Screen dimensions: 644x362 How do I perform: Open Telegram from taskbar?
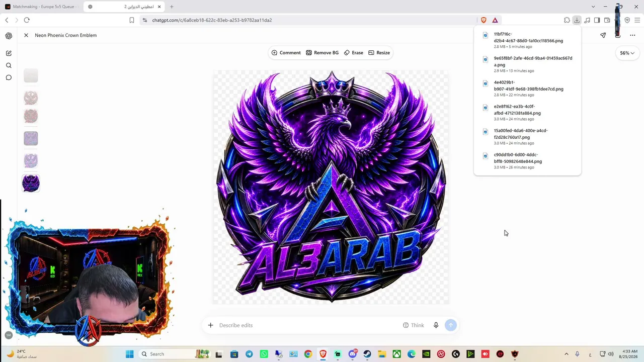[x=249, y=354]
